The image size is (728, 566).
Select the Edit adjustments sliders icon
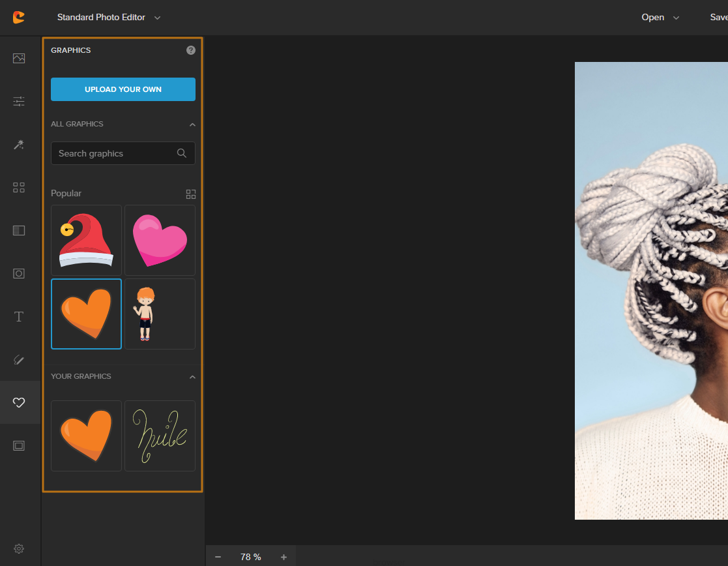coord(19,101)
